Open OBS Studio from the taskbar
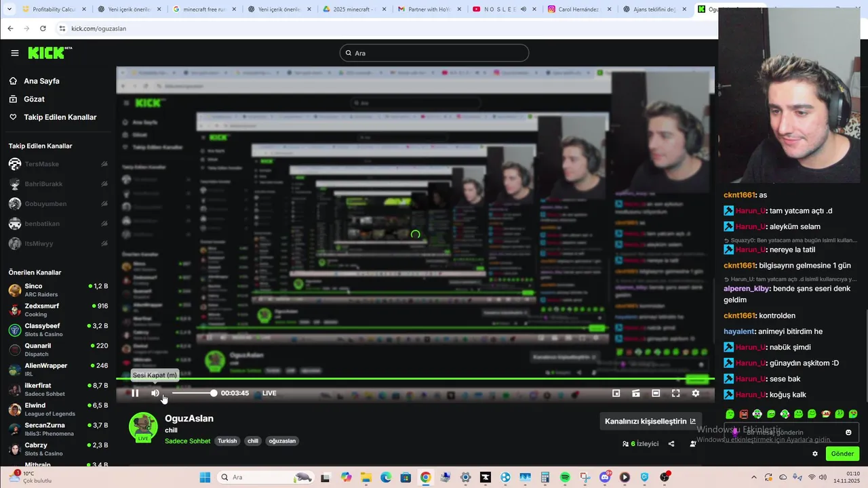 (665, 477)
